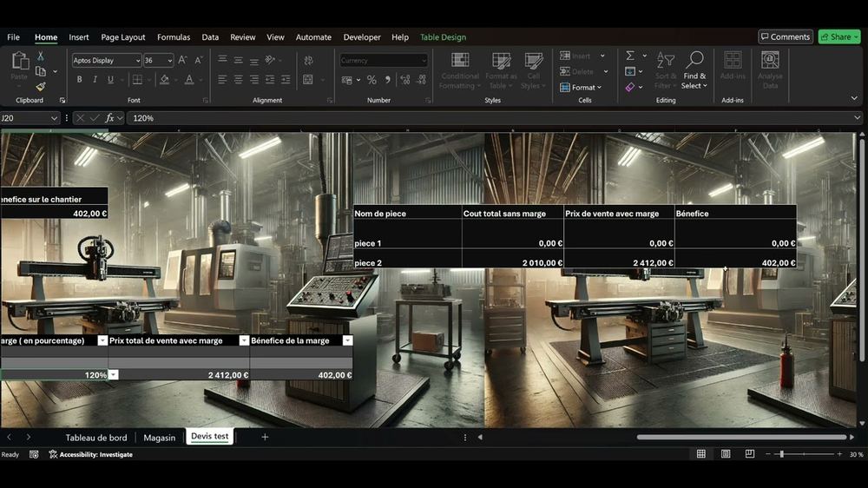Toggle Middle Align for cell

click(238, 60)
